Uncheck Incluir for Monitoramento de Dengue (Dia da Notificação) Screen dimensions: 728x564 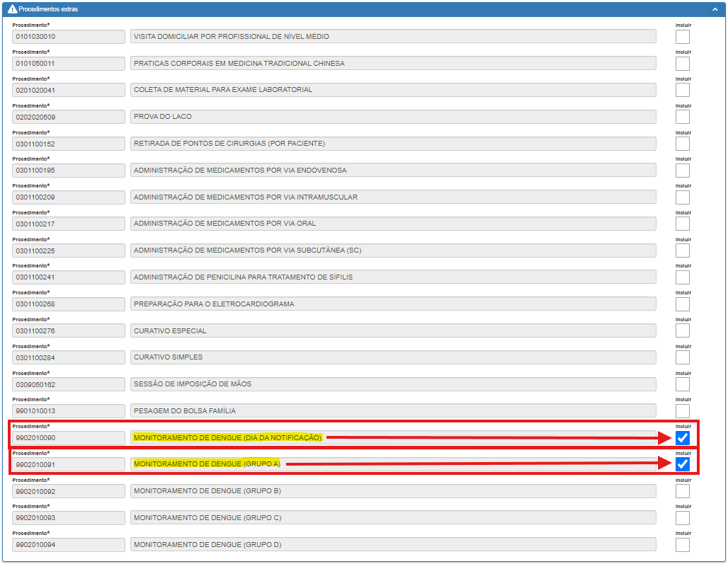[x=683, y=438]
